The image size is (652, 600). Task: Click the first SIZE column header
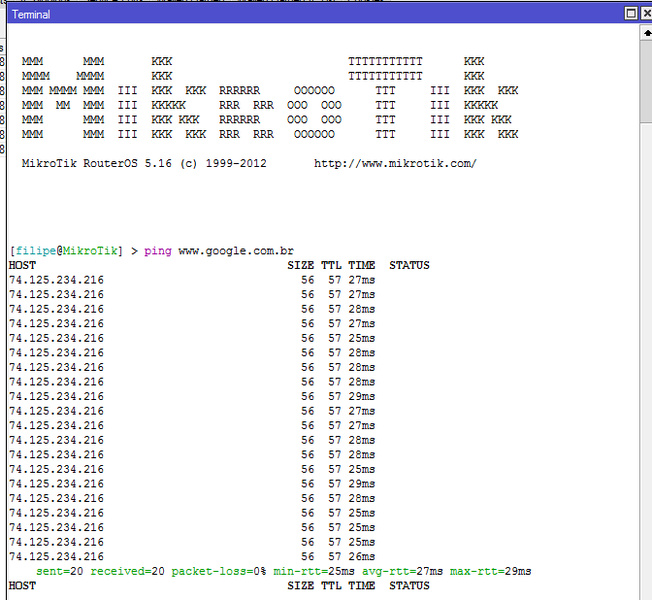click(x=300, y=265)
